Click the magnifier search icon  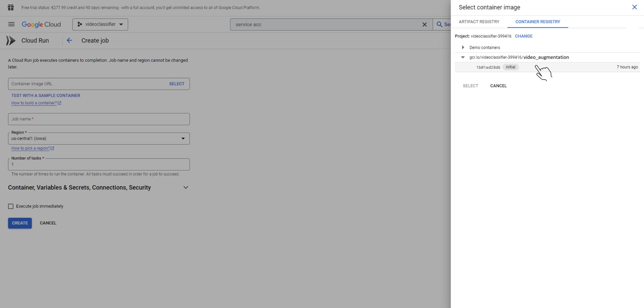point(439,24)
